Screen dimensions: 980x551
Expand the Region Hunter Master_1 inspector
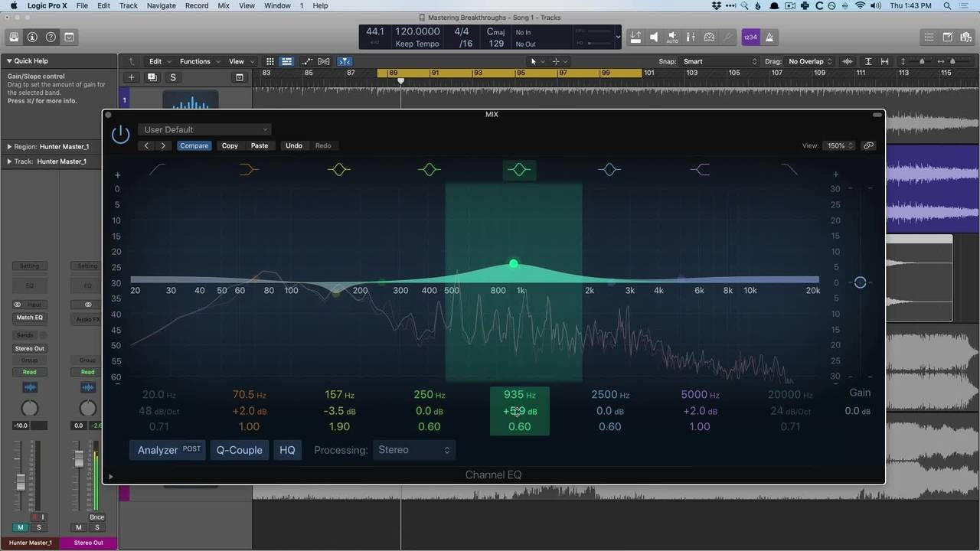10,146
